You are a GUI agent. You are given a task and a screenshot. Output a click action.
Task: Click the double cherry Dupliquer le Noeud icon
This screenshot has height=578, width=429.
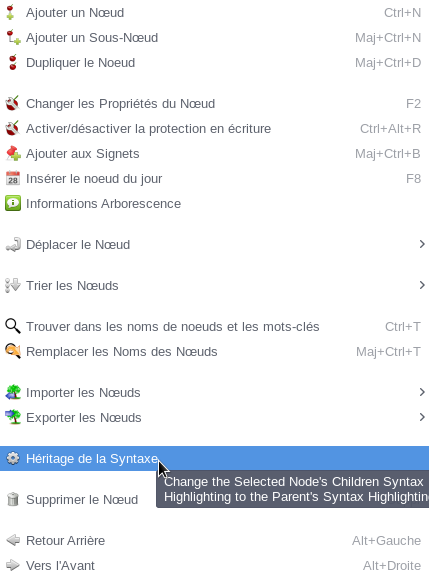click(x=13, y=63)
